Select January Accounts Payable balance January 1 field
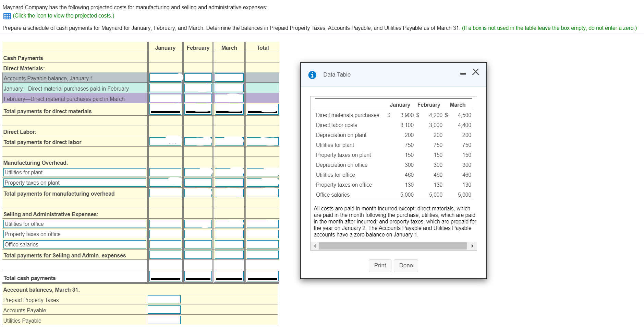This screenshot has width=644, height=336. pyautogui.click(x=165, y=78)
